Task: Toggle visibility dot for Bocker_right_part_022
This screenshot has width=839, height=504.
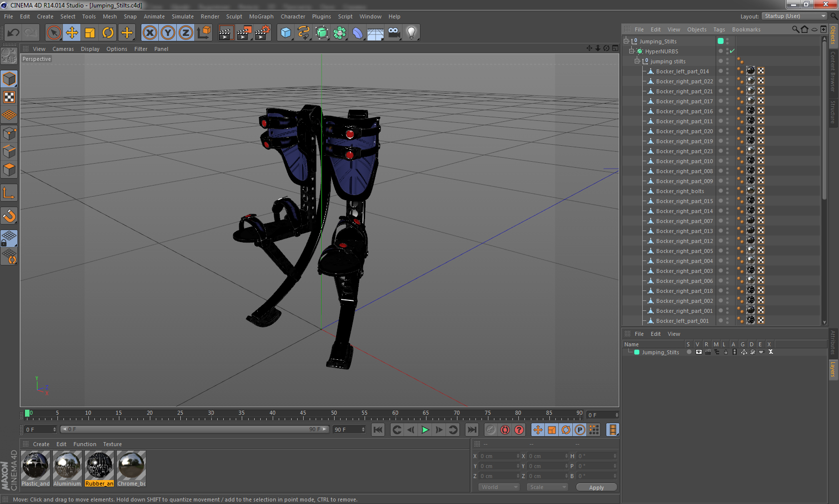Action: click(x=720, y=81)
